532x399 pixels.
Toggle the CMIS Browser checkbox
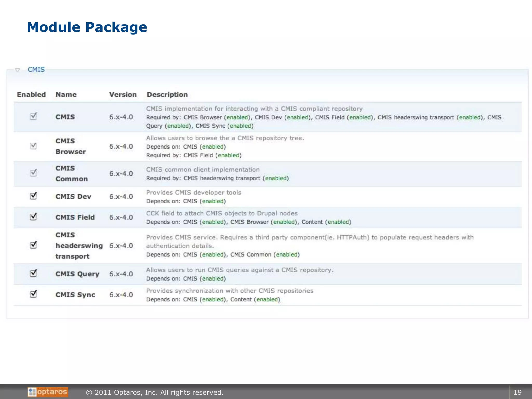coord(33,146)
